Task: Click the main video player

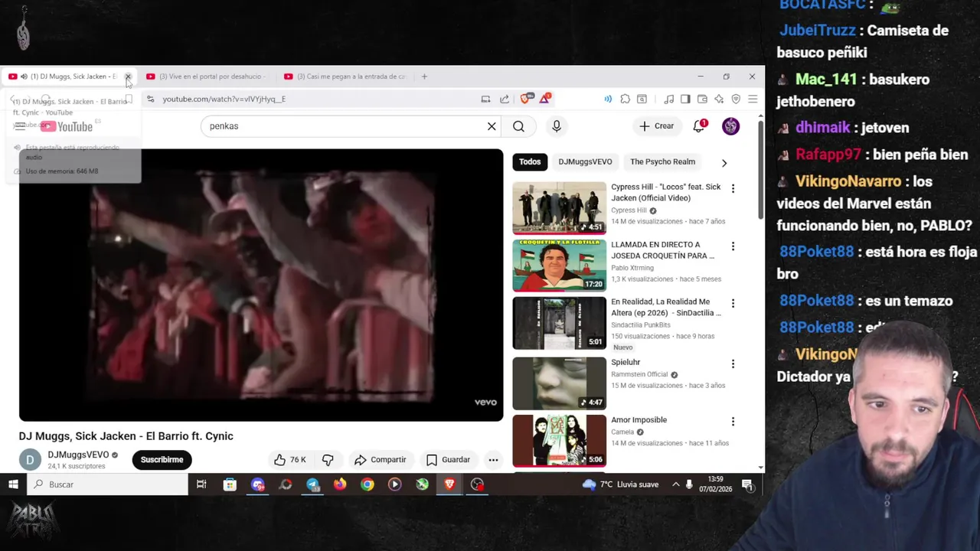Action: [261, 285]
